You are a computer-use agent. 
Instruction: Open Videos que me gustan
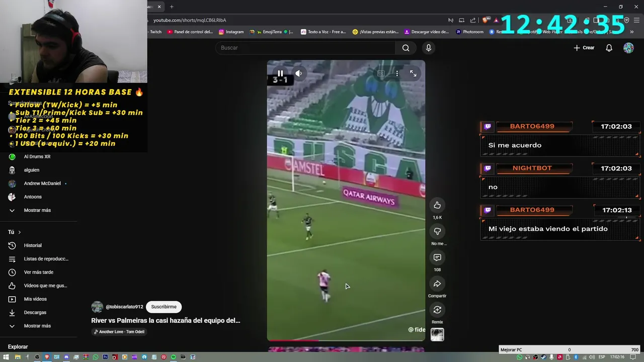pos(45,286)
